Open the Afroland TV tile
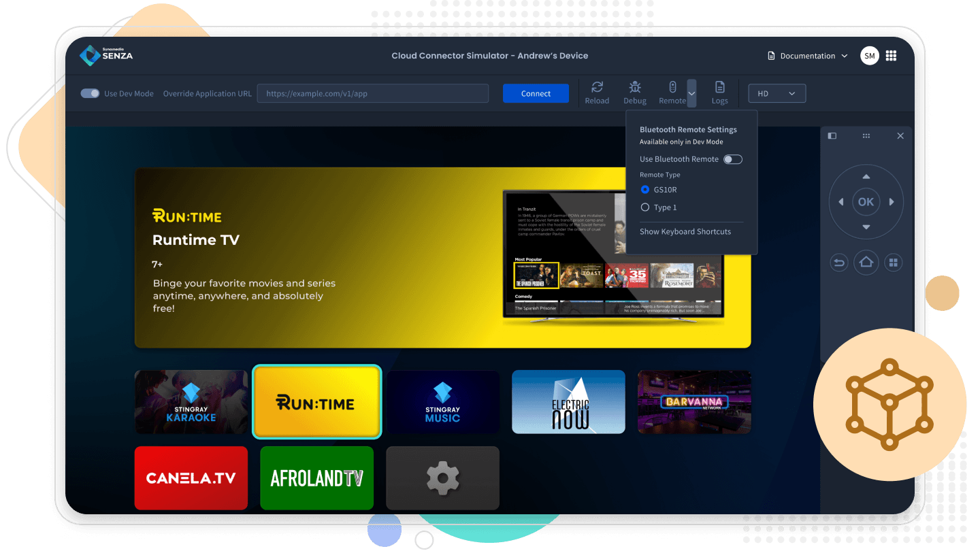The height and width of the screenshot is (551, 980). point(317,478)
